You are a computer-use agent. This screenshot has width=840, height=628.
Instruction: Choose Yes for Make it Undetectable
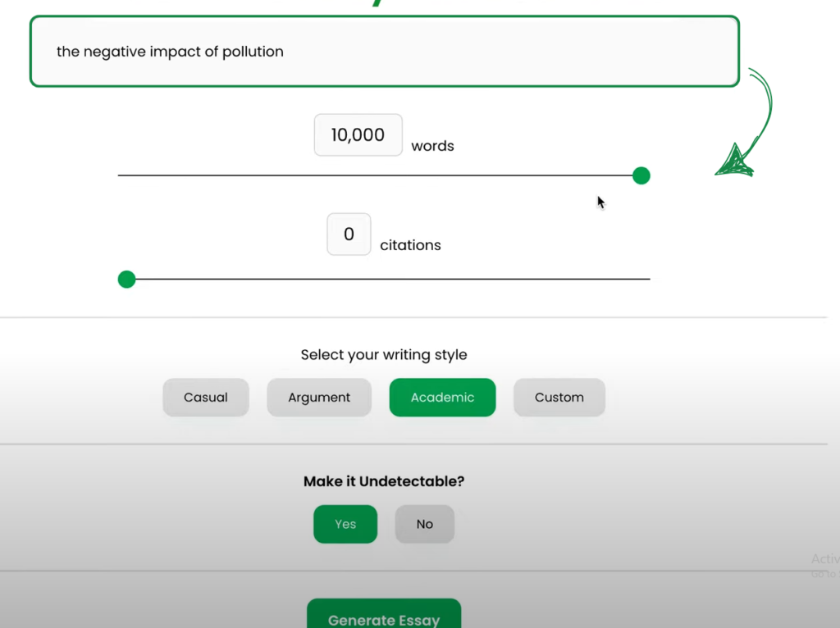(345, 524)
